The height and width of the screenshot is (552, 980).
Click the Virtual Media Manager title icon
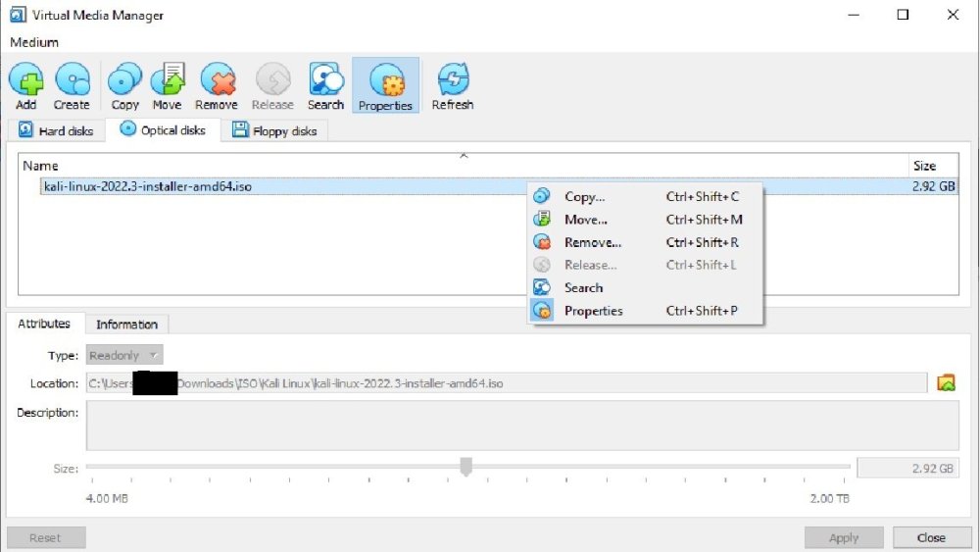(18, 15)
